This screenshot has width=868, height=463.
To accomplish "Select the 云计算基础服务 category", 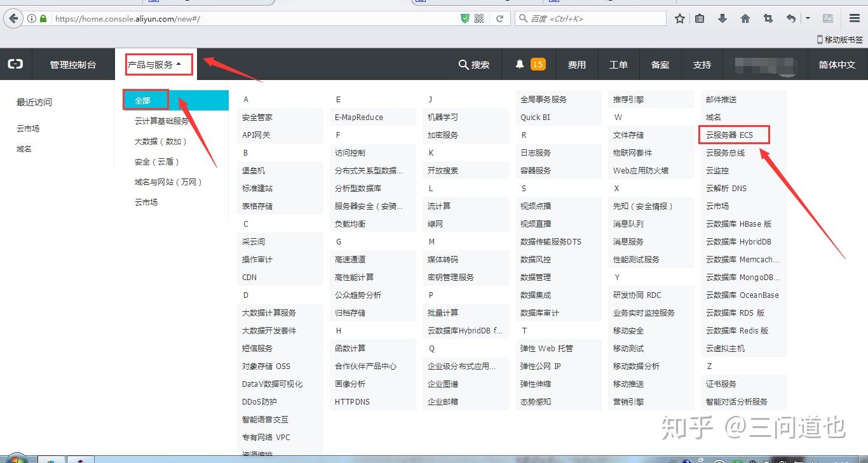I will pyautogui.click(x=161, y=121).
